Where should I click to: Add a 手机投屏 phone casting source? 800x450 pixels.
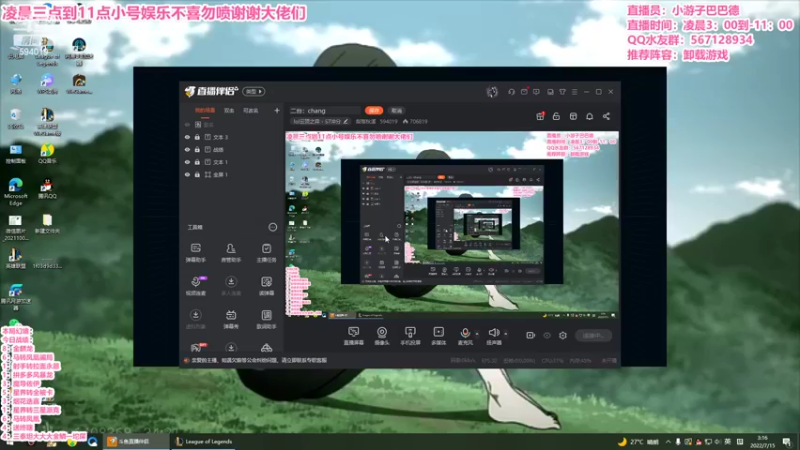(410, 336)
